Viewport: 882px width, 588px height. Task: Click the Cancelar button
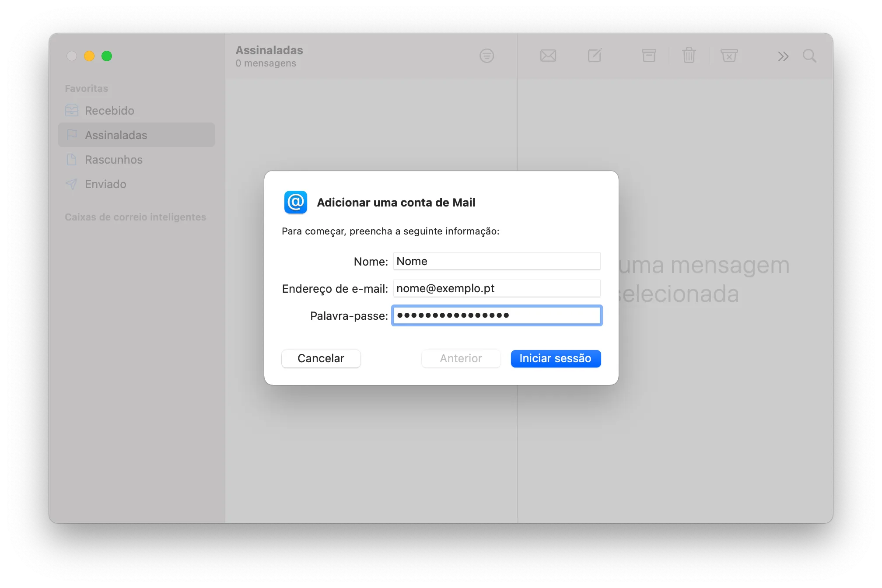[x=321, y=359]
